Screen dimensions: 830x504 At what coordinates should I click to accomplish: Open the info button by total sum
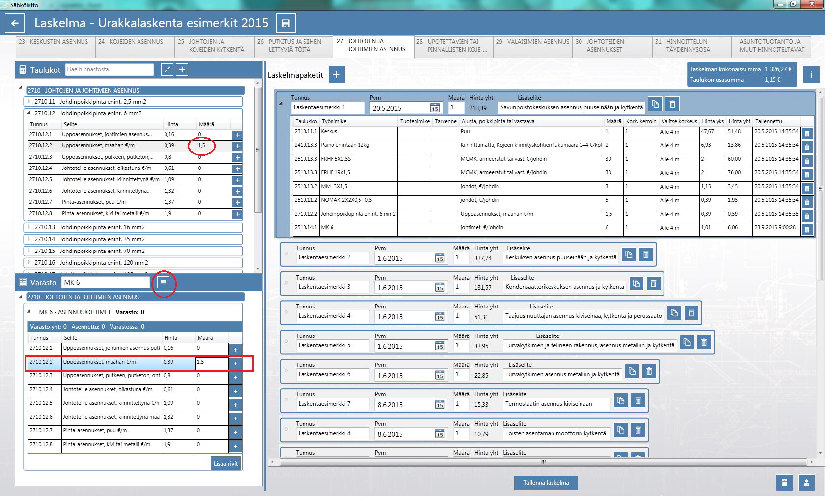point(811,75)
